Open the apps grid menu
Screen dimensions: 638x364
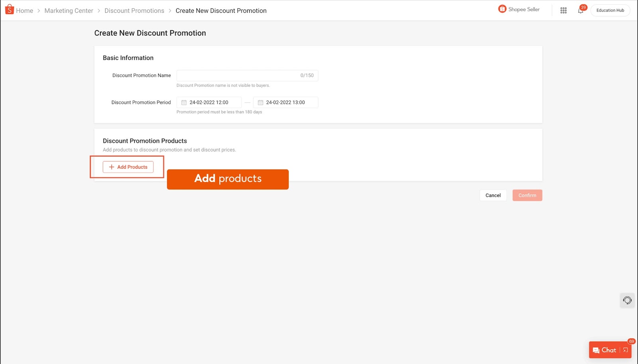[563, 10]
